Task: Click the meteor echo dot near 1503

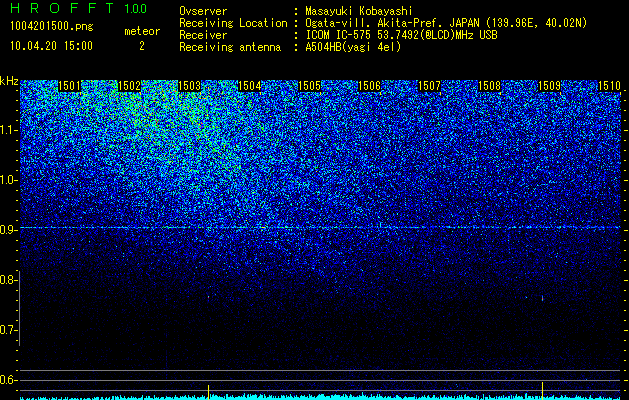Action: 208,297
